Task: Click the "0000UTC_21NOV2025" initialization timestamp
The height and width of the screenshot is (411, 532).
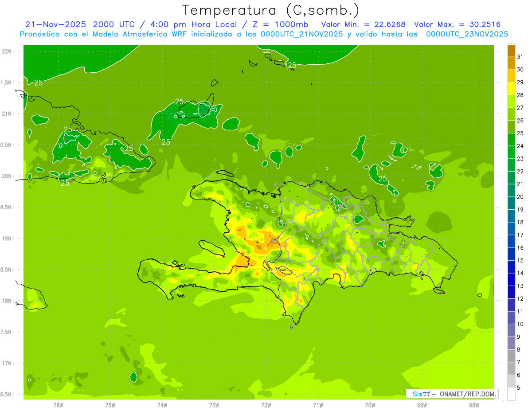Action: [302, 34]
